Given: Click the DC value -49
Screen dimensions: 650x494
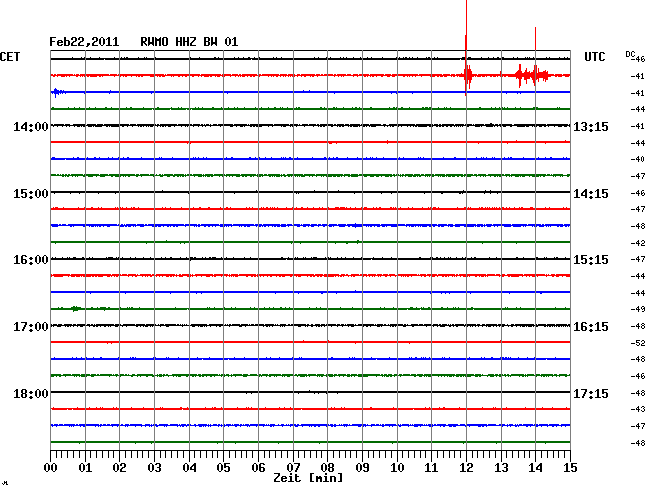Looking at the screenshot, I should point(638,309).
